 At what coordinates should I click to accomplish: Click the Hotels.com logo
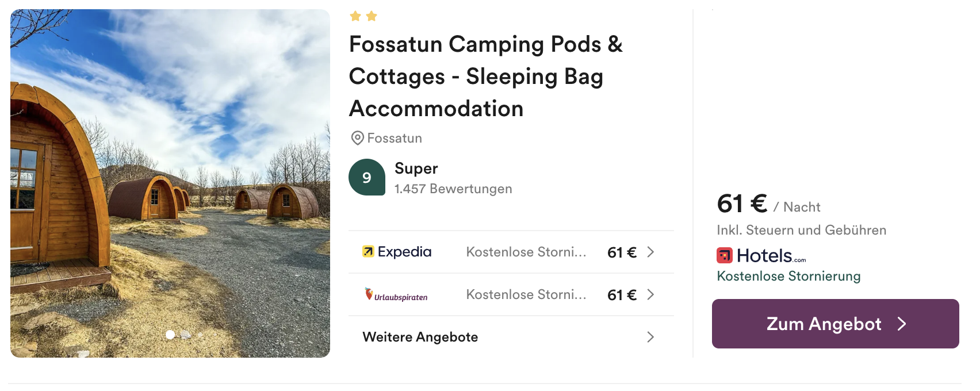761,255
